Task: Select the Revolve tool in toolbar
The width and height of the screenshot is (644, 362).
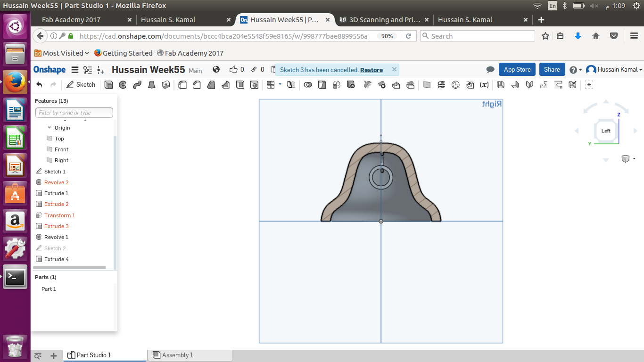Action: 123,85
